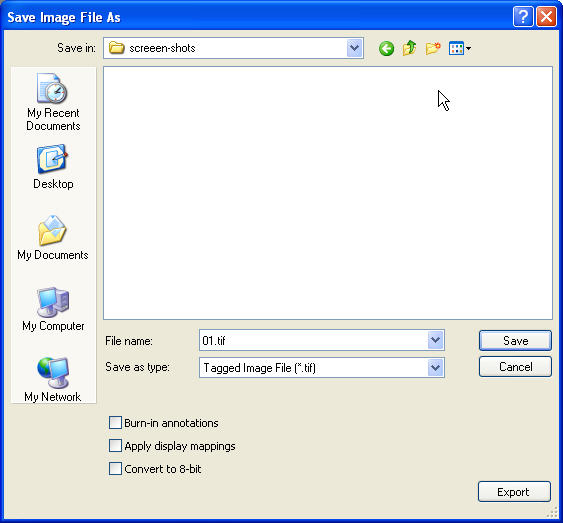Screen dimensions: 563x523
Task: Click into the File name text field
Action: coord(313,340)
